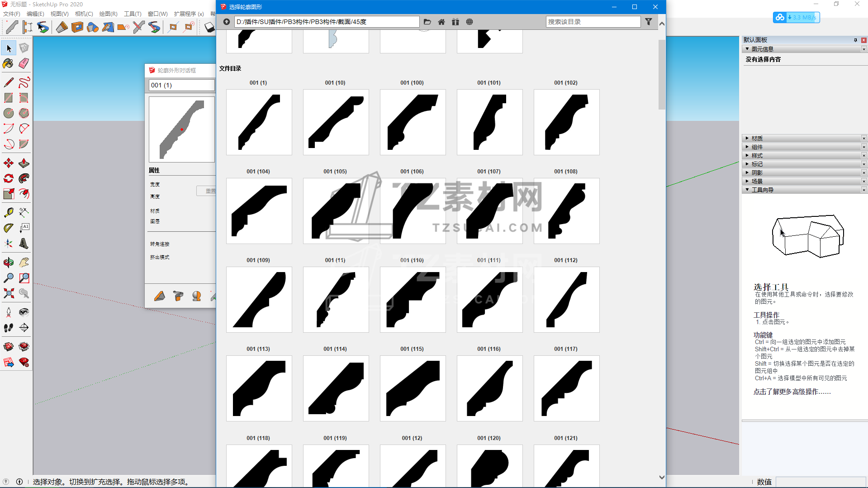Screen dimensions: 868x488
Task: Click the filter funnel icon
Action: tap(649, 22)
